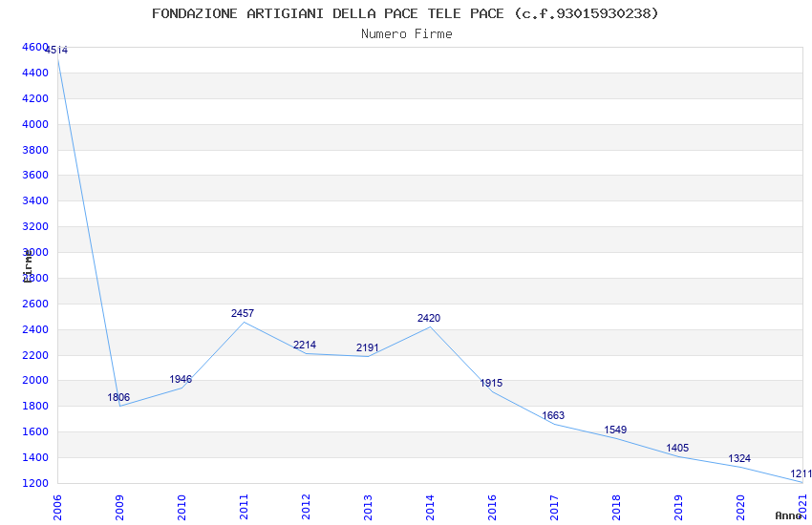Image resolution: width=812 pixels, height=525 pixels.
Task: Select data label 1663 for 2017
Action: (553, 415)
